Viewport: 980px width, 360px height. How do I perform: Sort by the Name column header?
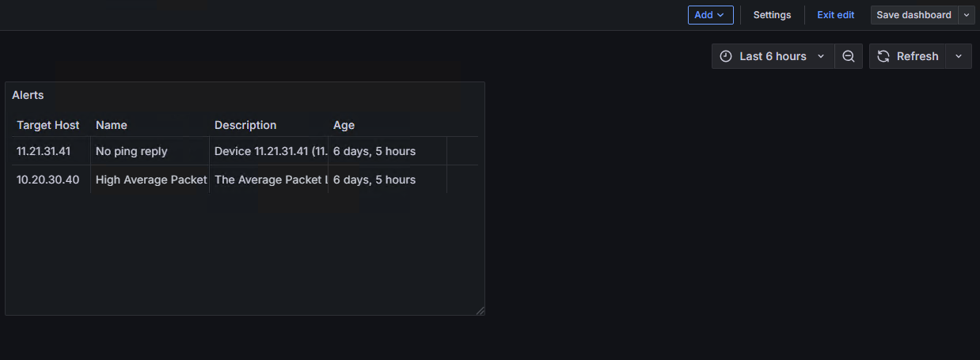click(112, 125)
